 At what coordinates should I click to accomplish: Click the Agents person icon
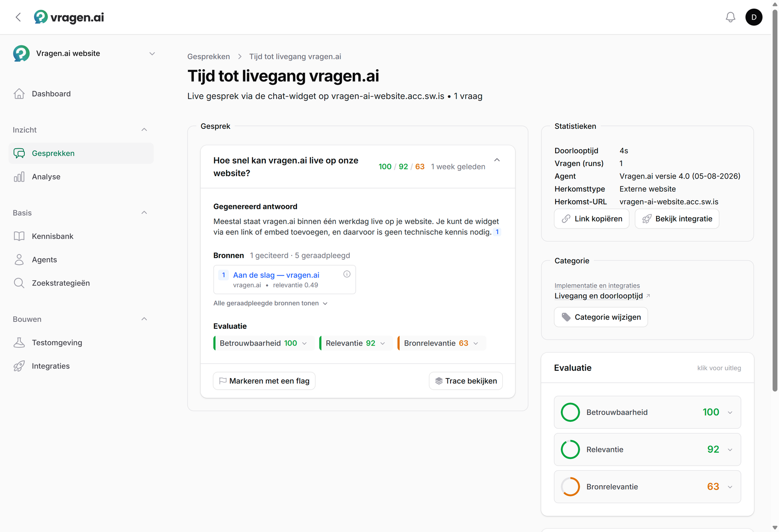pos(19,260)
